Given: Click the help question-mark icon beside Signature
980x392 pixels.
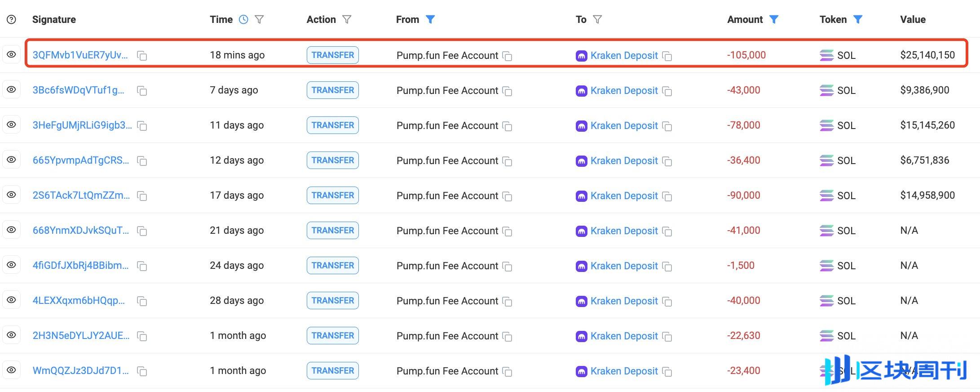Looking at the screenshot, I should (12, 19).
